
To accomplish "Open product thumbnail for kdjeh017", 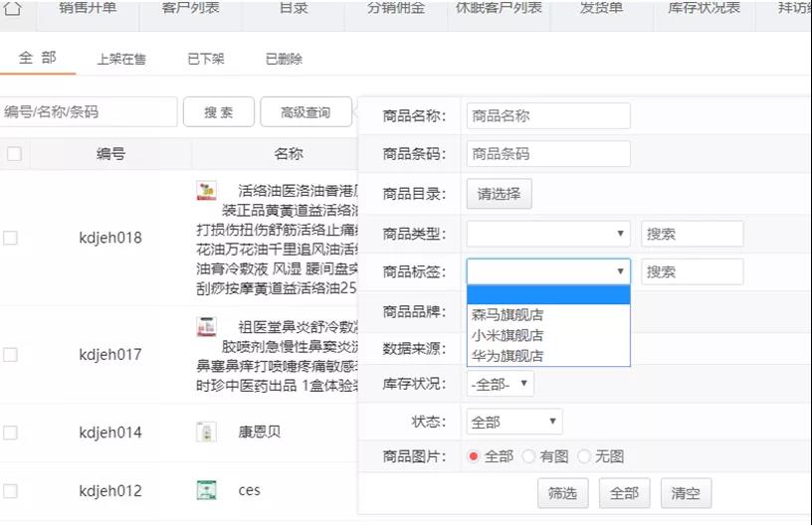I will point(207,326).
